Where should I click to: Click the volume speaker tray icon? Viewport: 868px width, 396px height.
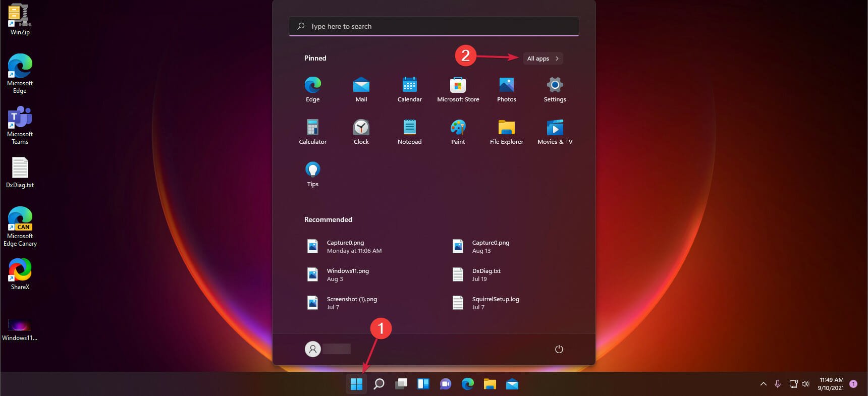tap(805, 384)
